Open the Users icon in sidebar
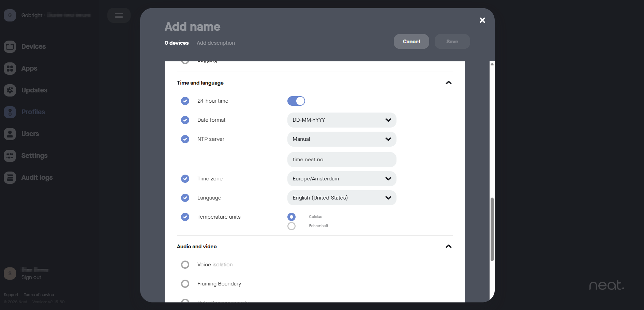The height and width of the screenshot is (310, 644). (x=10, y=134)
